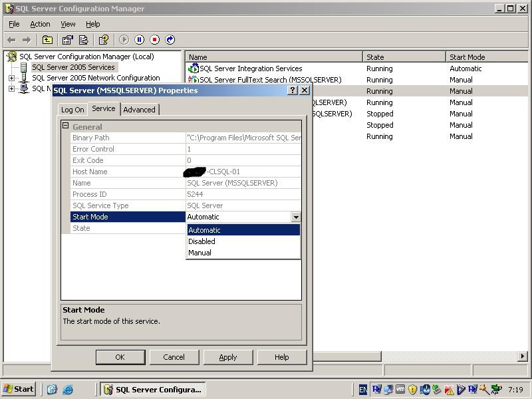This screenshot has height=399, width=532.
Task: Click the EN language indicator in tray
Action: (362, 390)
